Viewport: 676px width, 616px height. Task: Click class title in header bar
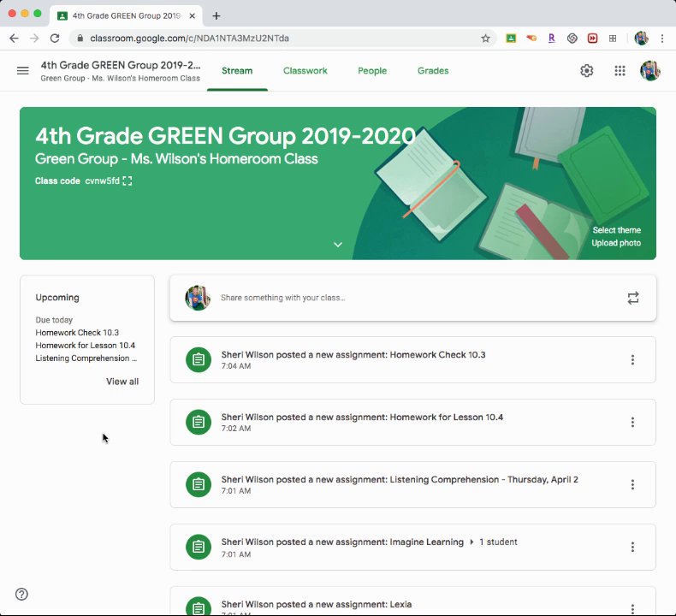tap(121, 65)
